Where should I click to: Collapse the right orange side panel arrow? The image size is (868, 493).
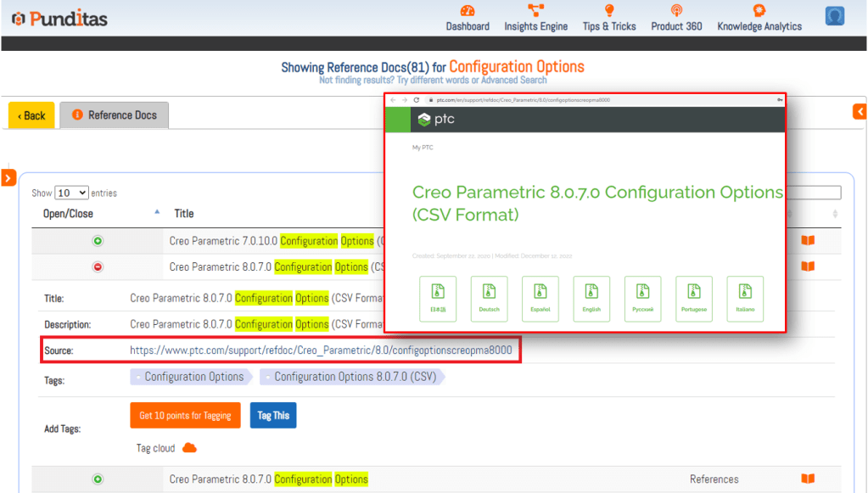[860, 111]
